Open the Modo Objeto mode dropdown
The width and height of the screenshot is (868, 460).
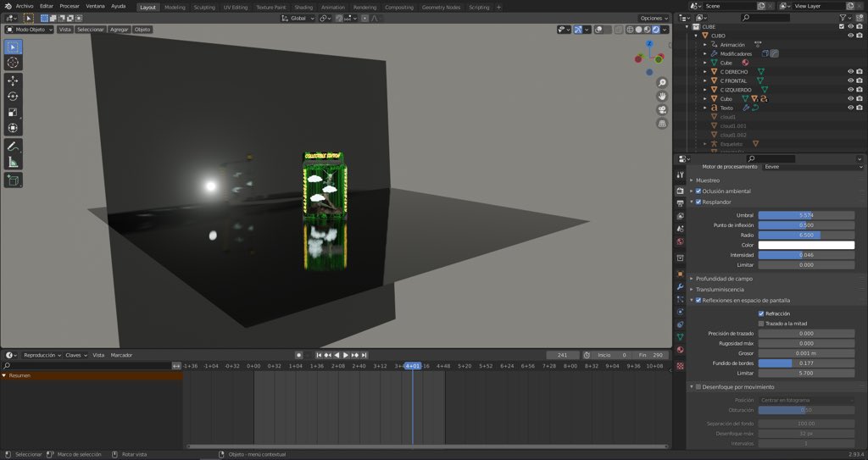point(30,30)
